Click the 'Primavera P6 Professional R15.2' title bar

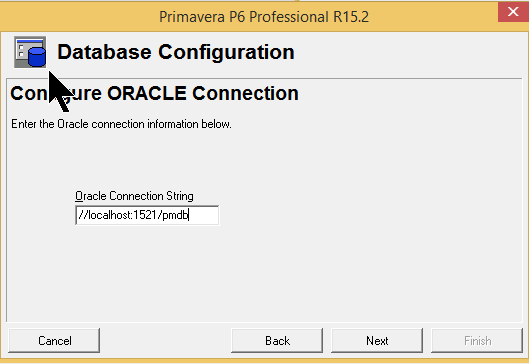pyautogui.click(x=264, y=17)
